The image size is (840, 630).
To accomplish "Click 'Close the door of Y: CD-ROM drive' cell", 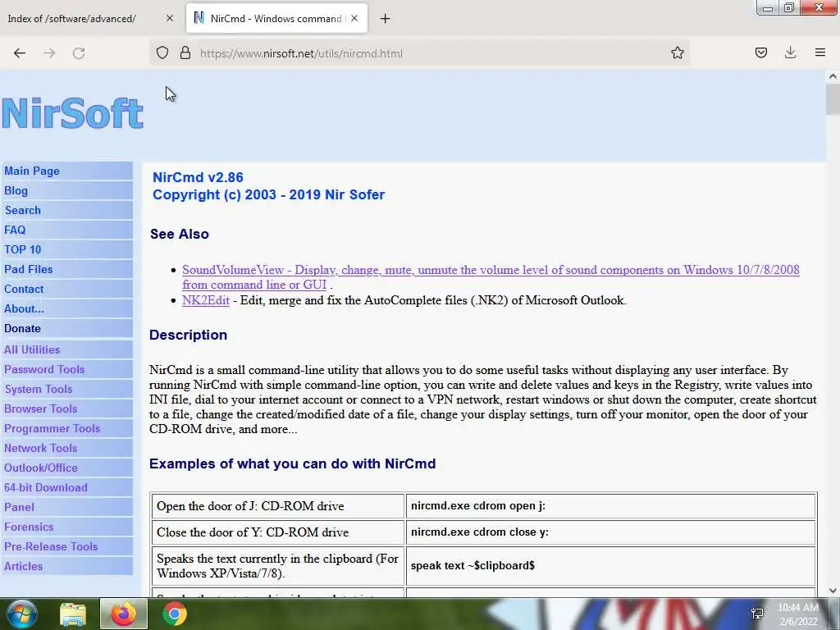I will [x=277, y=532].
